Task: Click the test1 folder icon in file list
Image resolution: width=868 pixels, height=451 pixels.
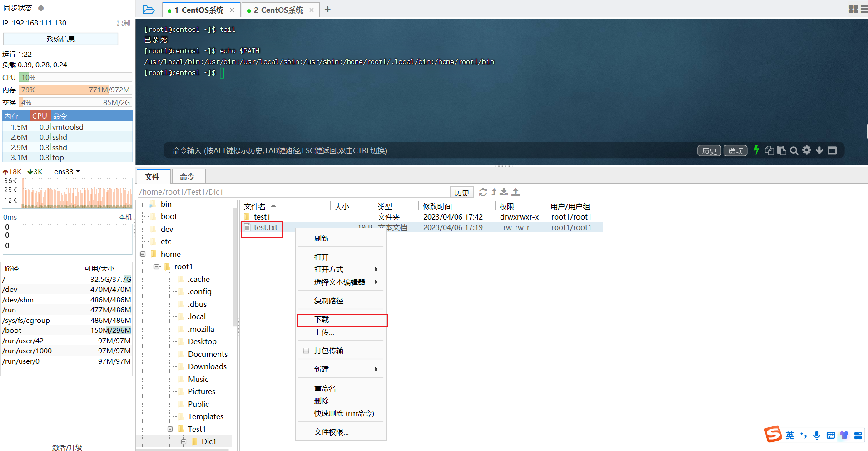Action: pyautogui.click(x=247, y=217)
